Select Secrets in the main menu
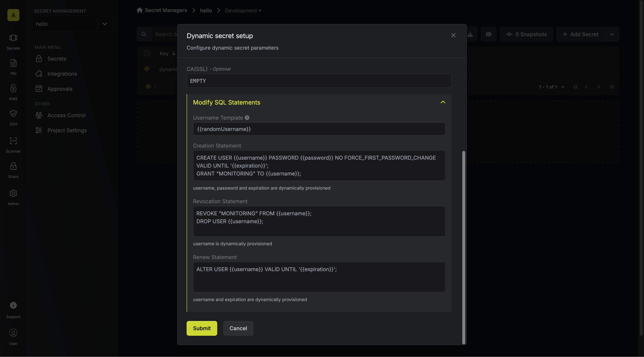 (x=57, y=59)
